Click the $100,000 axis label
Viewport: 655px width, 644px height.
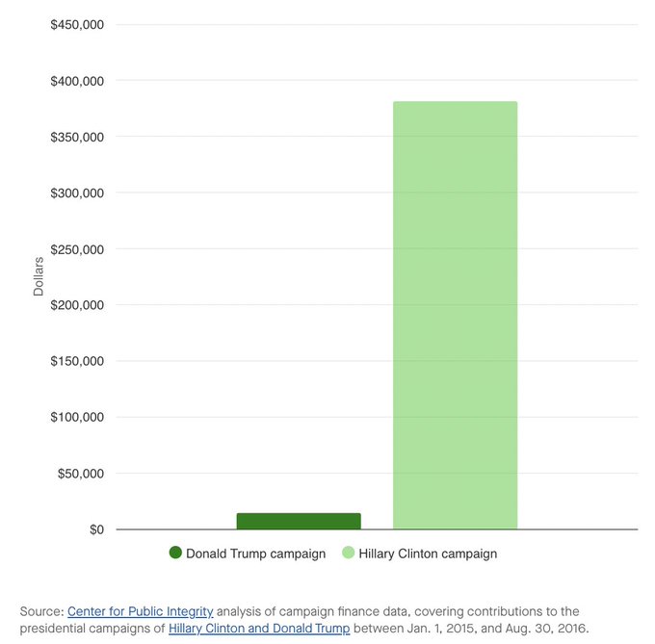[77, 417]
